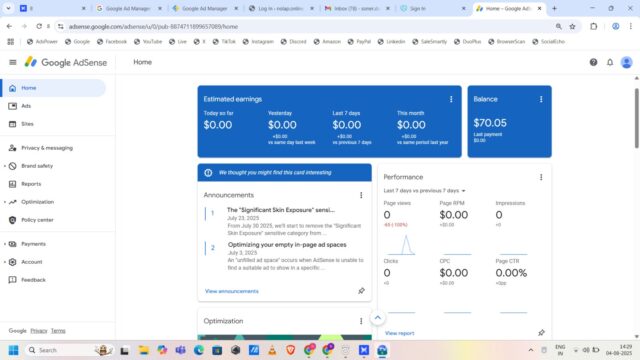This screenshot has height=360, width=640.
Task: Pin the Performance card
Action: tap(541, 333)
